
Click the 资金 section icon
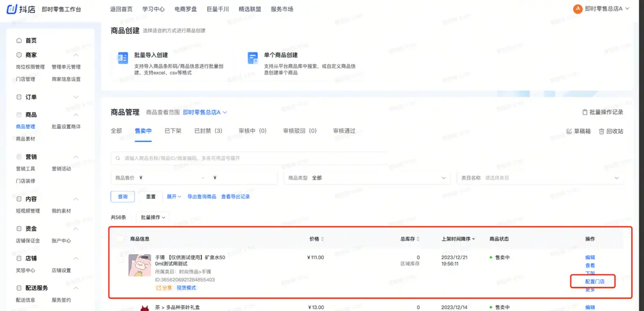point(19,228)
